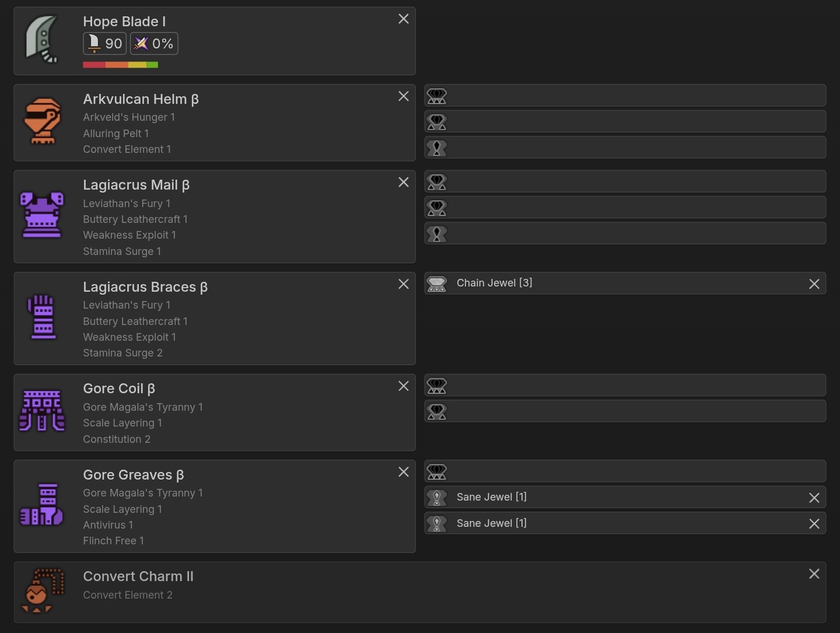
Task: Click the upper Sane Jewel [1] slot icon
Action: 436,498
